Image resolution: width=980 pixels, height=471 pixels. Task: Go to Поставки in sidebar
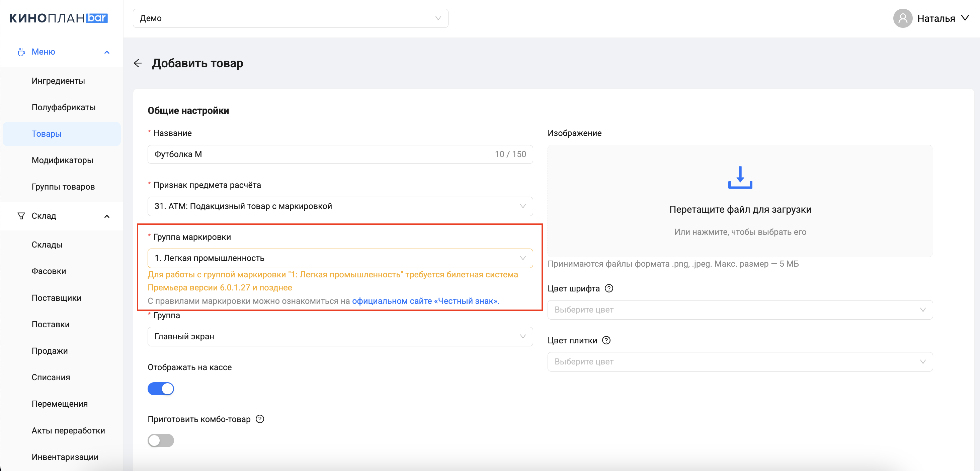(x=62, y=324)
